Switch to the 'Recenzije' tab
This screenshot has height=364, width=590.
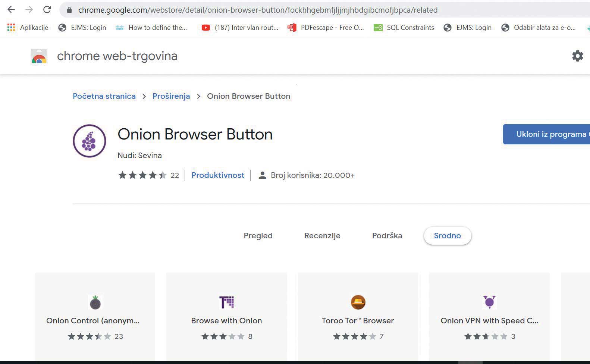322,236
